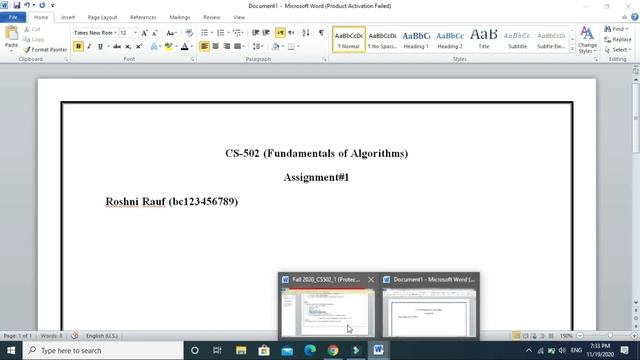The height and width of the screenshot is (360, 640).
Task: Toggle Show/Hide paragraph marks
Action: [x=321, y=33]
